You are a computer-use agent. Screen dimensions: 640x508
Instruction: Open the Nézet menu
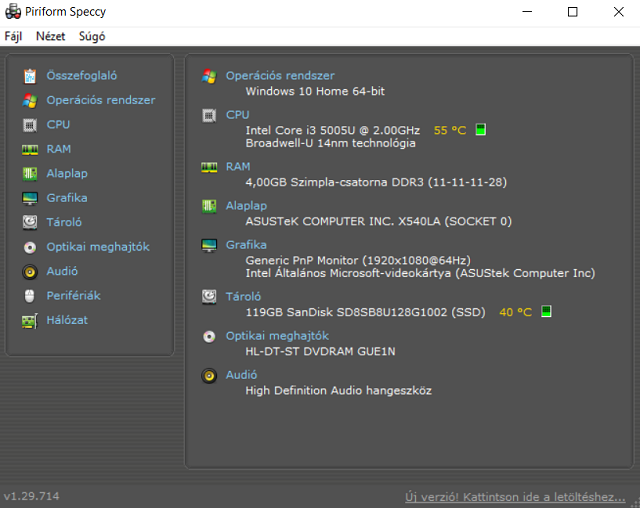coord(50,36)
